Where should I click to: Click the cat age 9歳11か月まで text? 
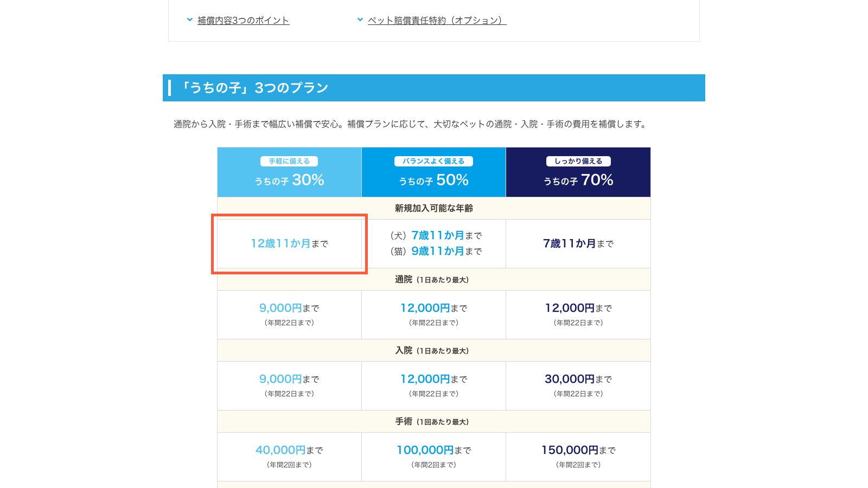pyautogui.click(x=446, y=251)
